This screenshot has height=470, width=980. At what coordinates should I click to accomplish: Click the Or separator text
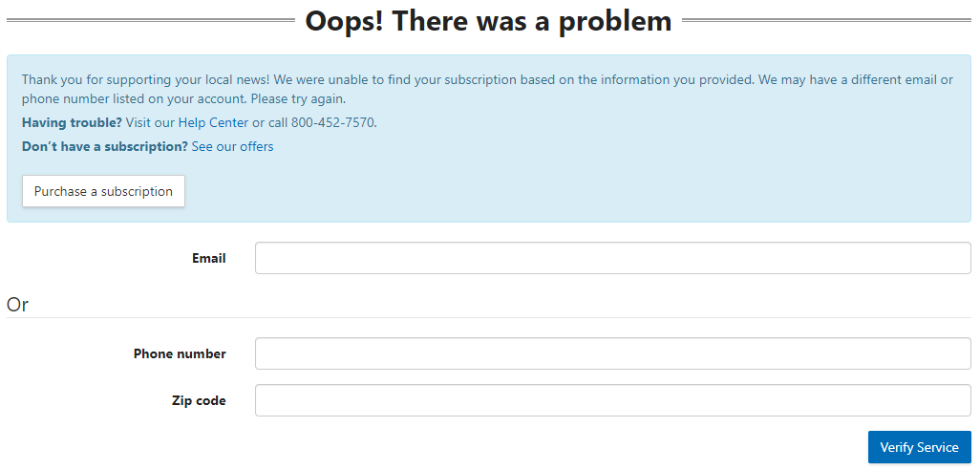pos(17,305)
